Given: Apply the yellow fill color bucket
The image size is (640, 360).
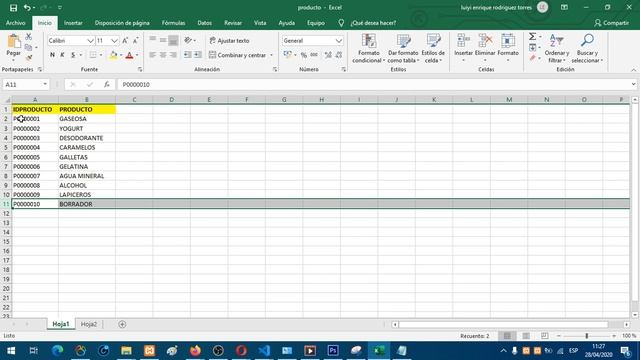Looking at the screenshot, I should 113,55.
